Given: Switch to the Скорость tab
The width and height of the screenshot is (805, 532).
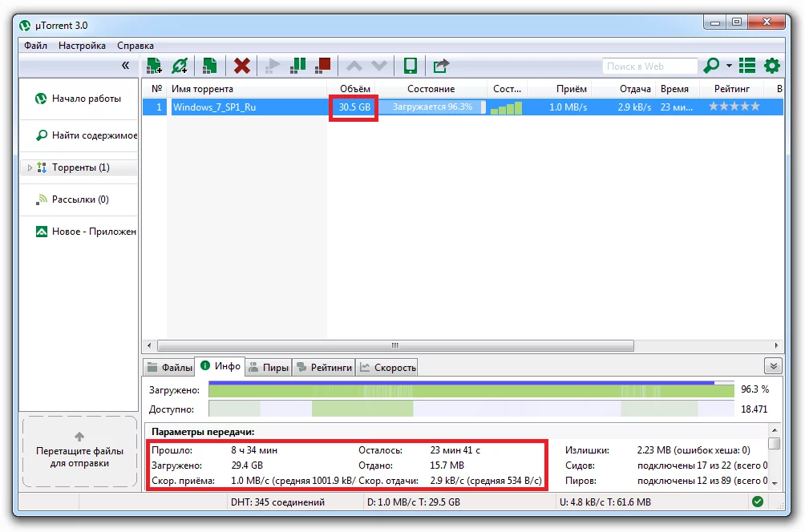Looking at the screenshot, I should [387, 367].
